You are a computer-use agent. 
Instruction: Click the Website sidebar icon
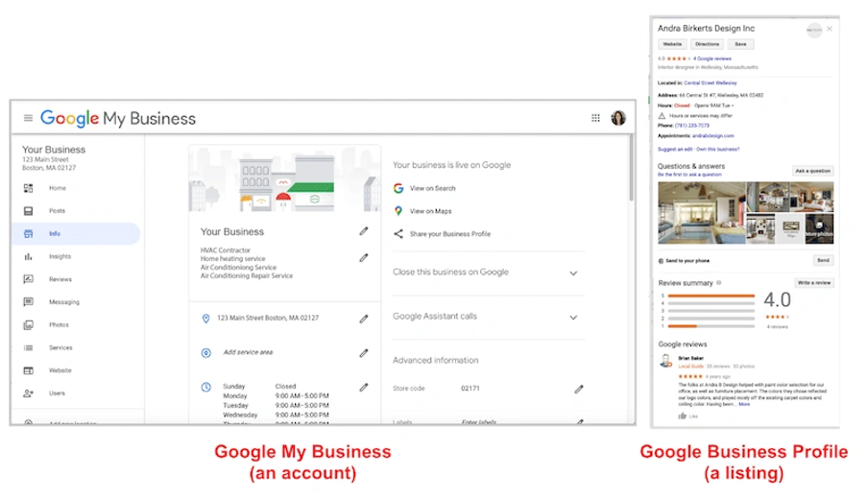click(x=28, y=370)
